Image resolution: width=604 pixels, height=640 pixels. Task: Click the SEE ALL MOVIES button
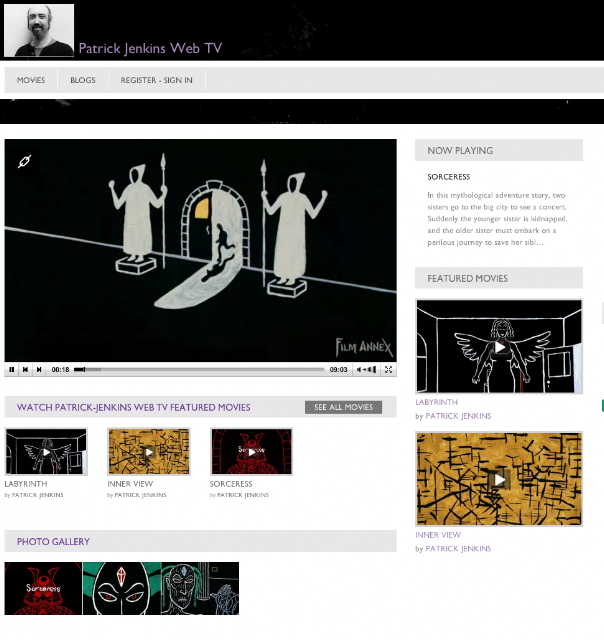[x=343, y=407]
